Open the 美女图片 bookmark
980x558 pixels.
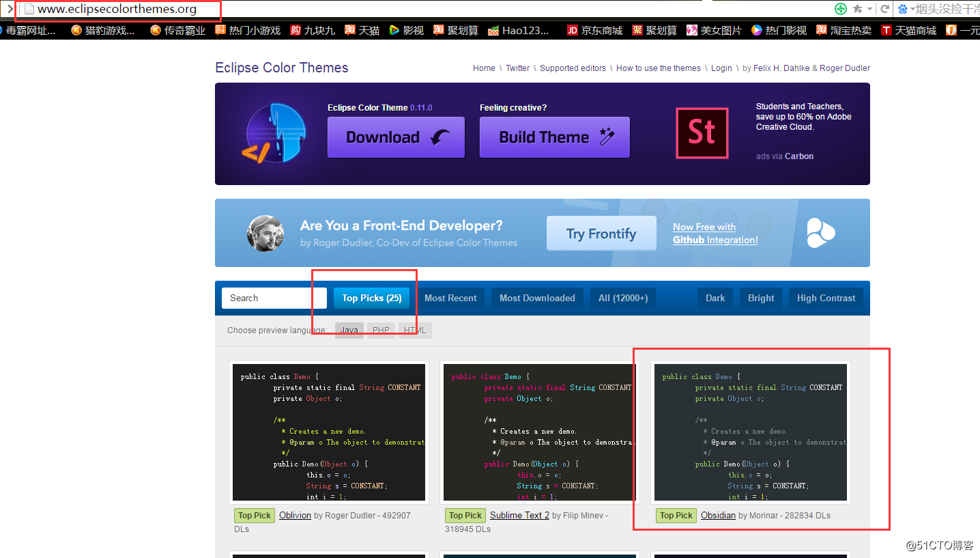714,30
